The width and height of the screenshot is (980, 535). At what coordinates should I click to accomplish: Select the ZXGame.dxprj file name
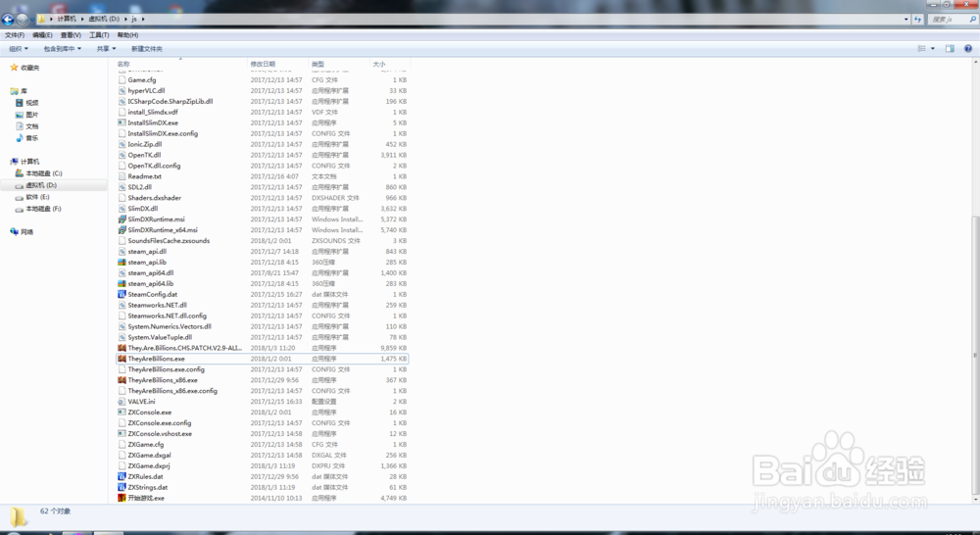tap(149, 466)
